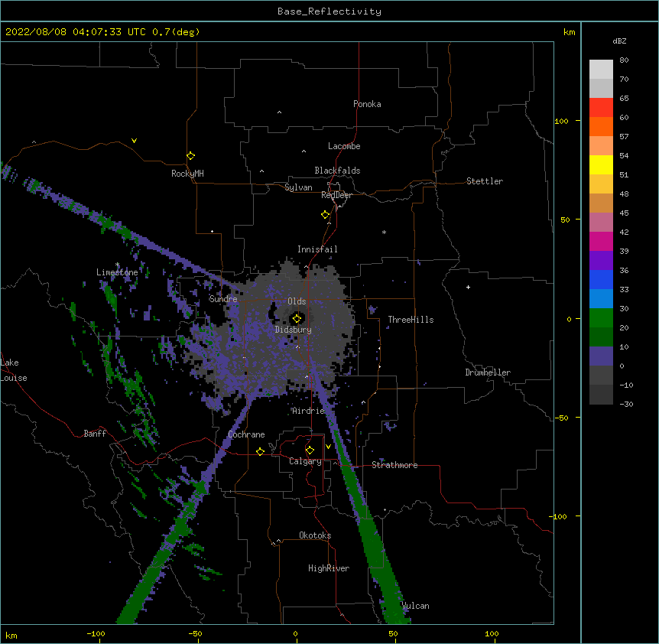
Task: Click the yellow diamond marker above RockyMH
Action: (190, 155)
